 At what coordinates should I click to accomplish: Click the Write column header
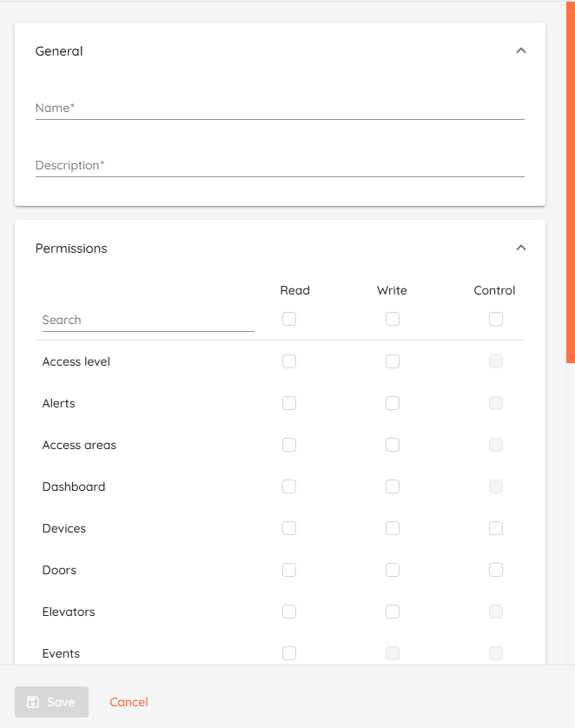[392, 290]
